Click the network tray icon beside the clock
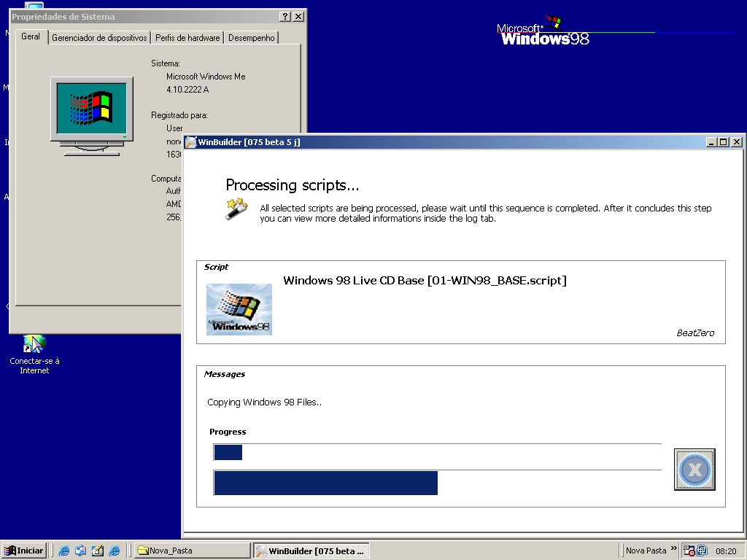 pyautogui.click(x=701, y=551)
